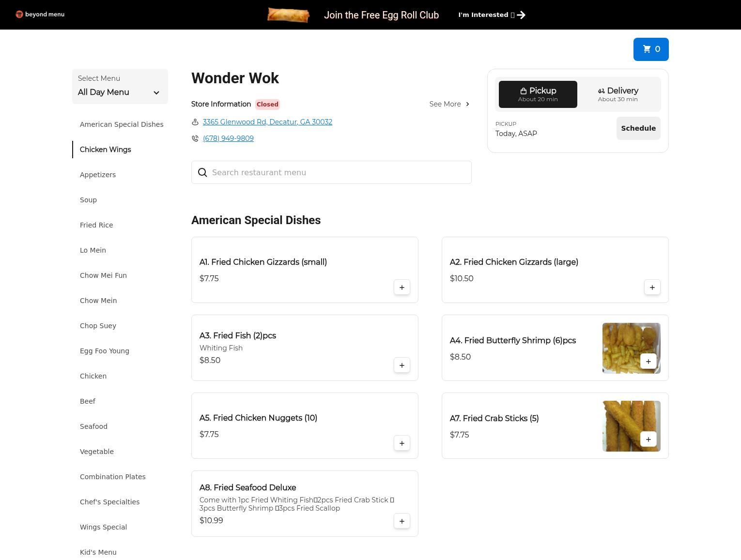Add A3 Fried Fish to order

401,365
